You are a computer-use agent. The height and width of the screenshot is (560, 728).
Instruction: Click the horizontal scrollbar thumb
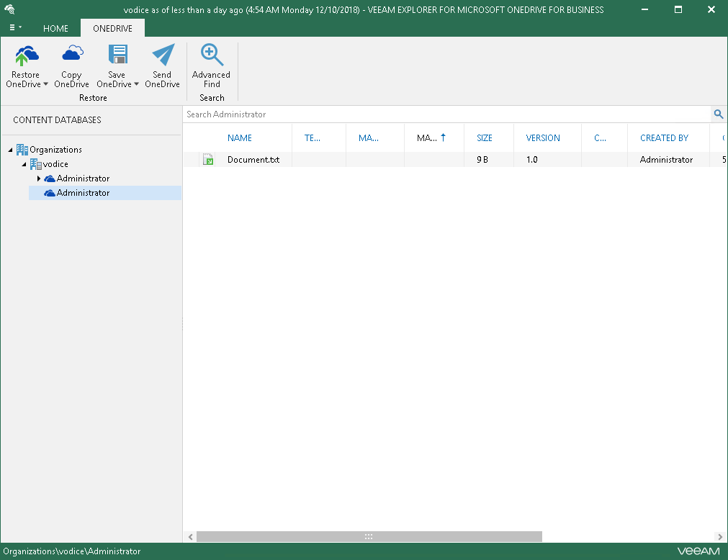pos(369,537)
